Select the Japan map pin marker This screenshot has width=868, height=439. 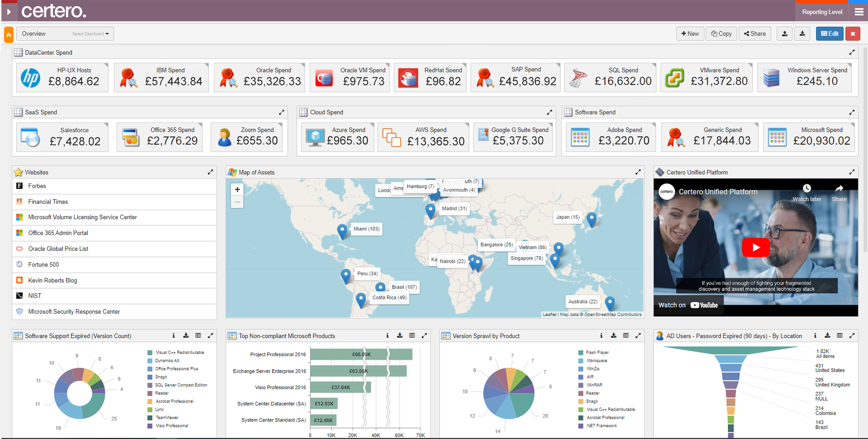pos(591,219)
